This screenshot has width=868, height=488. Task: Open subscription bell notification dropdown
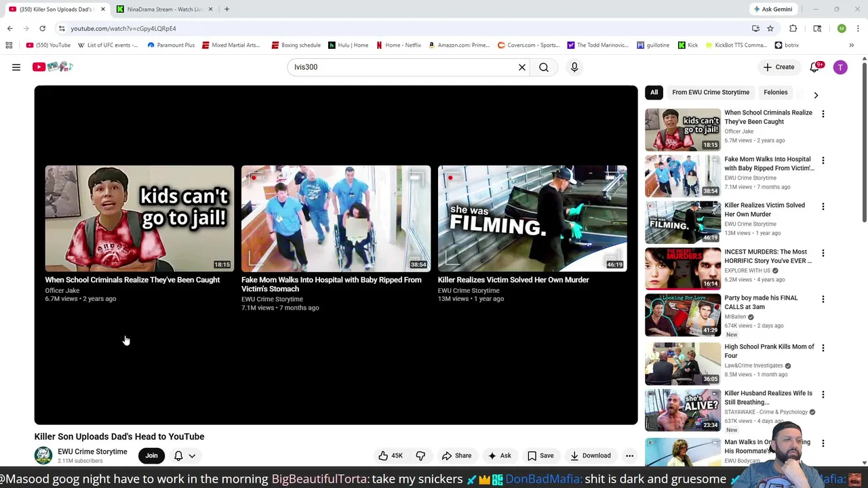click(184, 455)
